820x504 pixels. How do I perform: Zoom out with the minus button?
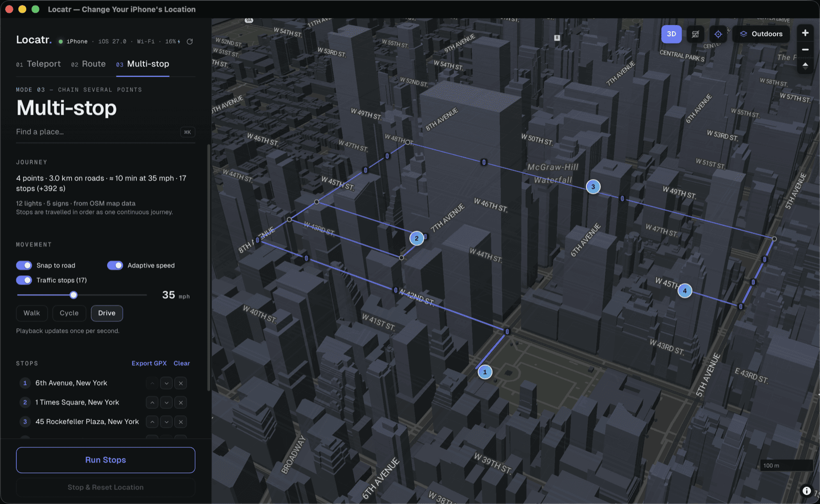pyautogui.click(x=805, y=50)
